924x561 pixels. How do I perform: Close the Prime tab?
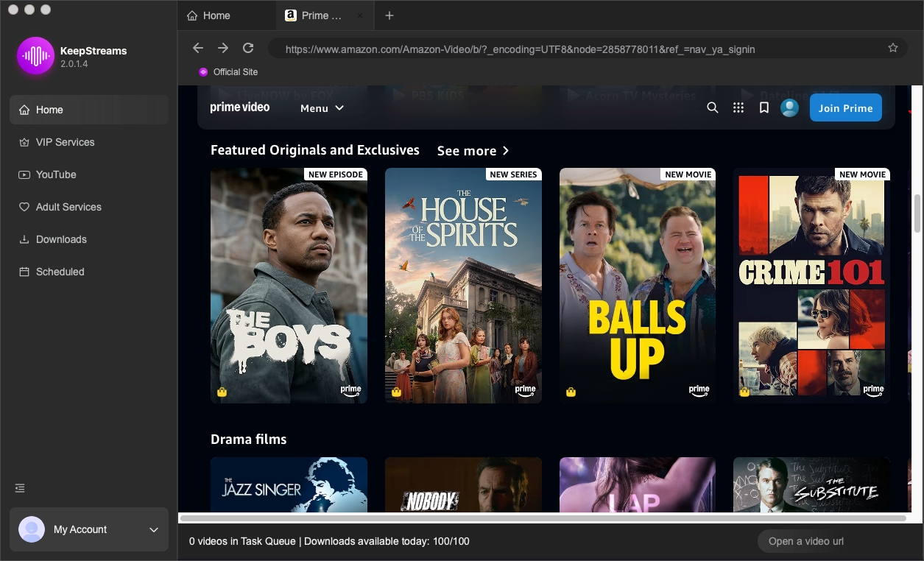[360, 15]
